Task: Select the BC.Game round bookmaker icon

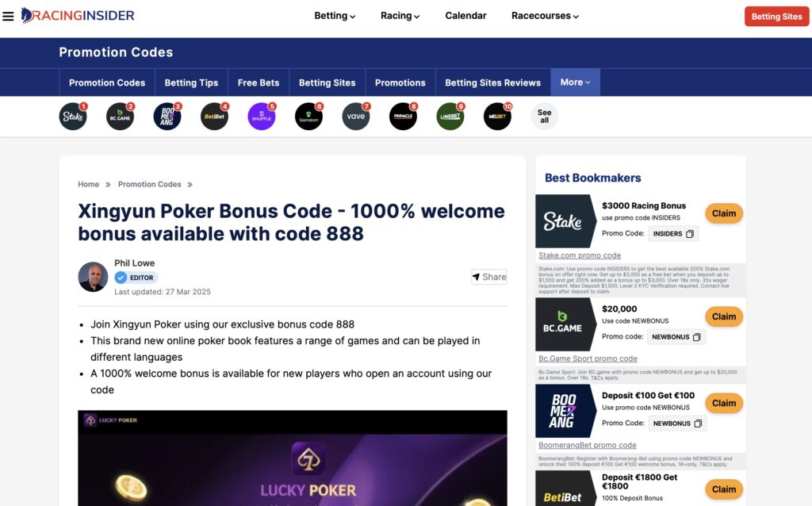Action: [120, 117]
